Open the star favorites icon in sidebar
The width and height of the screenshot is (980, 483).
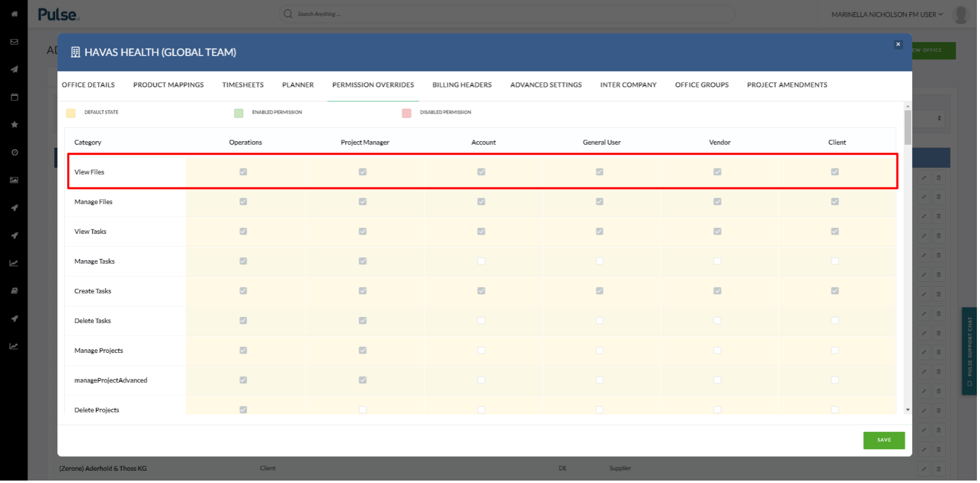tap(14, 125)
